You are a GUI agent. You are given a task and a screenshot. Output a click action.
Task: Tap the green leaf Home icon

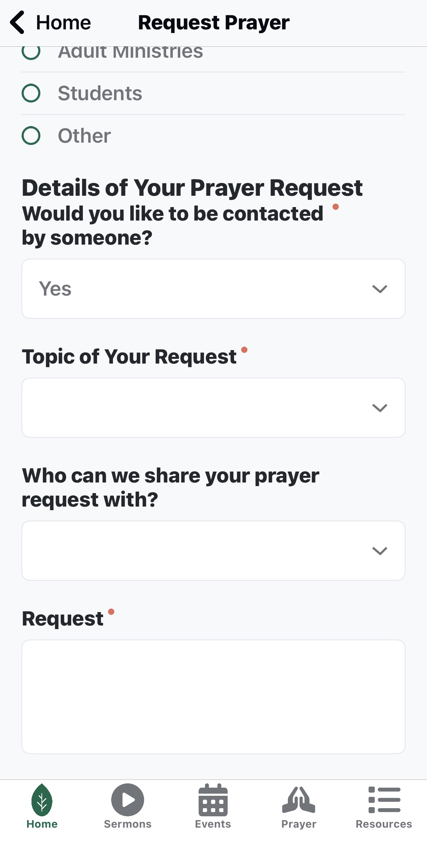click(42, 800)
